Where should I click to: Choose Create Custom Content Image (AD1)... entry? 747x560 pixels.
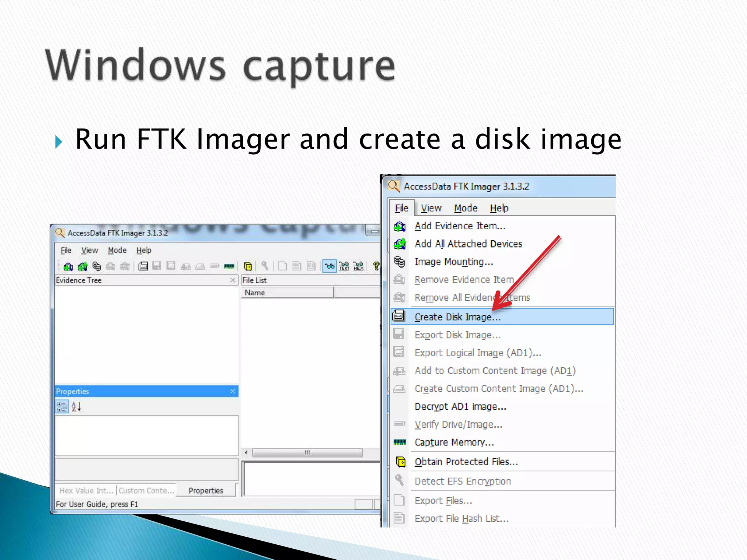[503, 389]
